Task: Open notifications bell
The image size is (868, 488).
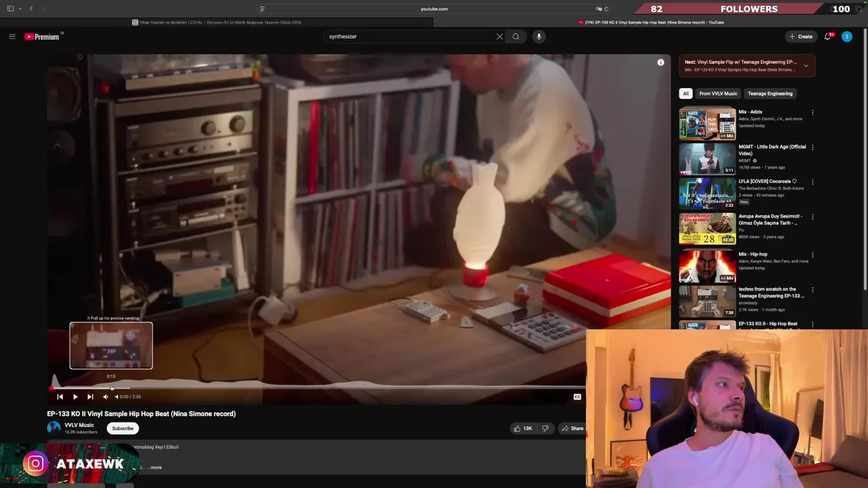Action: 827,37
